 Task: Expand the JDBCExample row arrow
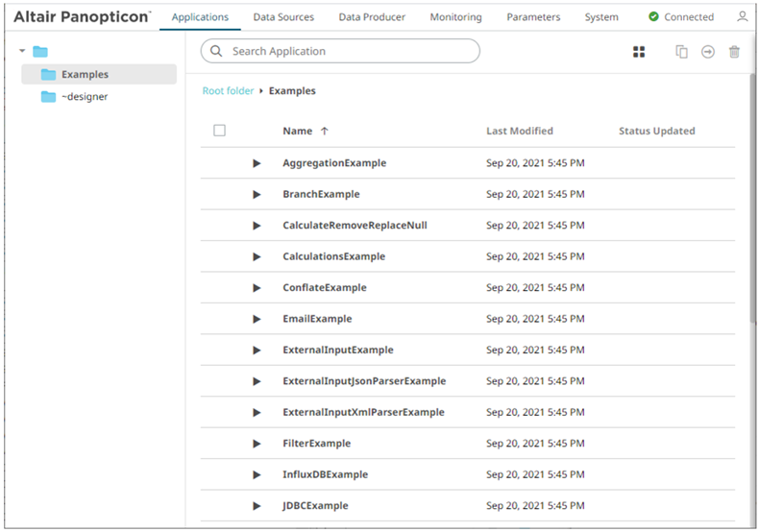257,506
